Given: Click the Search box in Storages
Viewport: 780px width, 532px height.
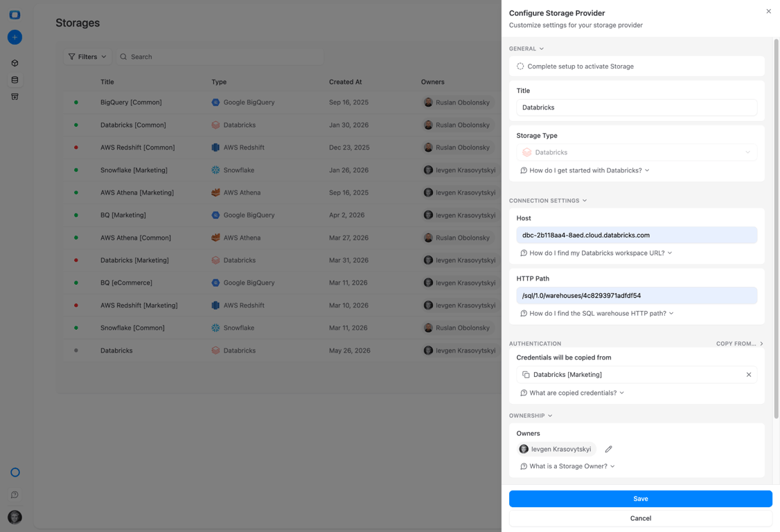Looking at the screenshot, I should (x=220, y=57).
